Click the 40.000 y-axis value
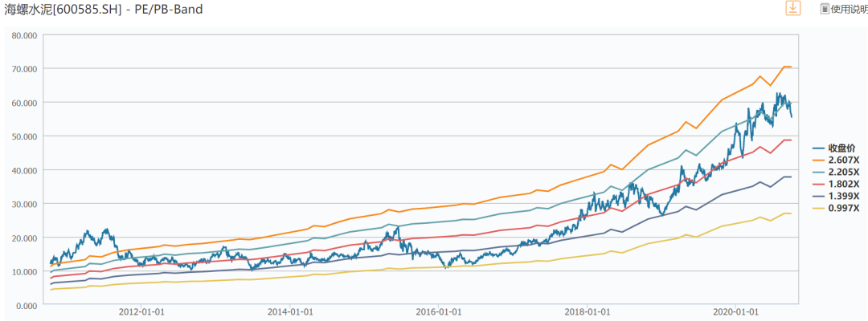 click(24, 170)
